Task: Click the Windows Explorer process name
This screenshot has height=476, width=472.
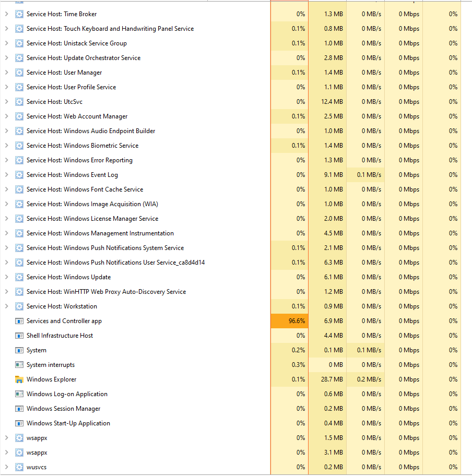Action: 51,379
